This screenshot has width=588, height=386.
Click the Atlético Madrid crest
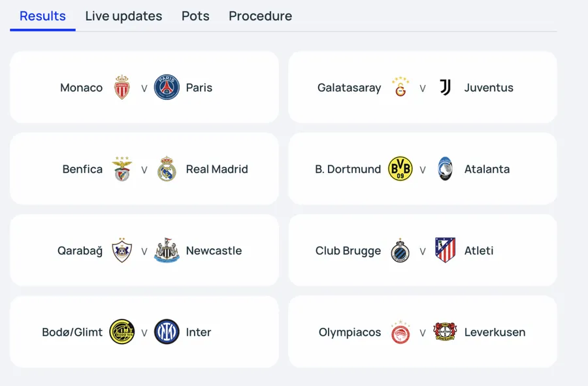(x=445, y=250)
